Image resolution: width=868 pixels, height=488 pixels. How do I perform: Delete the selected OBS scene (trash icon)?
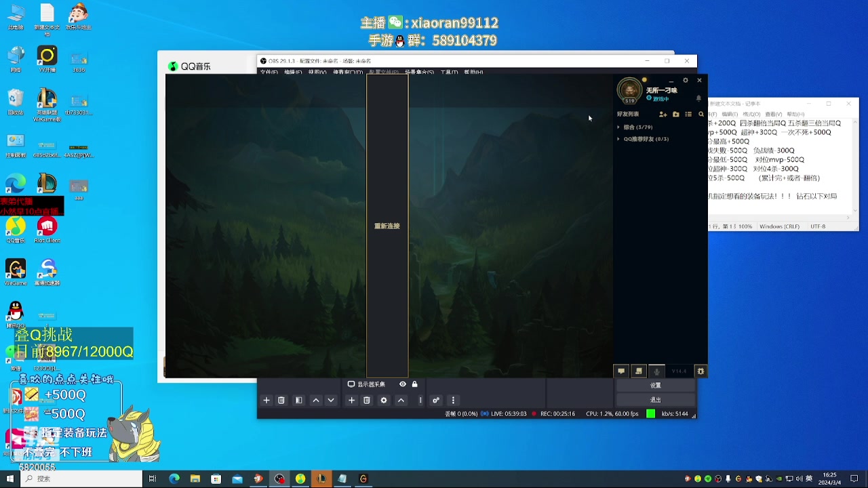click(x=281, y=401)
